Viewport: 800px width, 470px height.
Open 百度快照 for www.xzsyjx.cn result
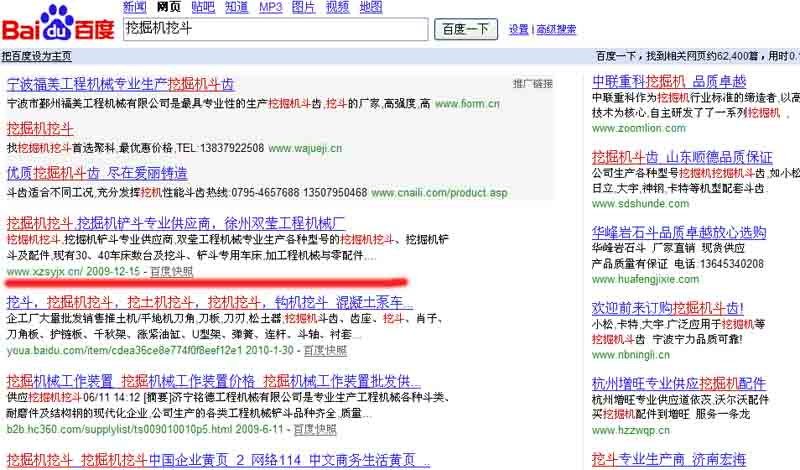(171, 271)
